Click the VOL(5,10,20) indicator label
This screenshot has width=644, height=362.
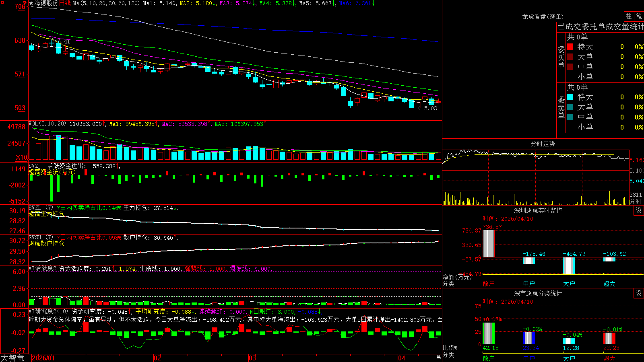coord(47,124)
